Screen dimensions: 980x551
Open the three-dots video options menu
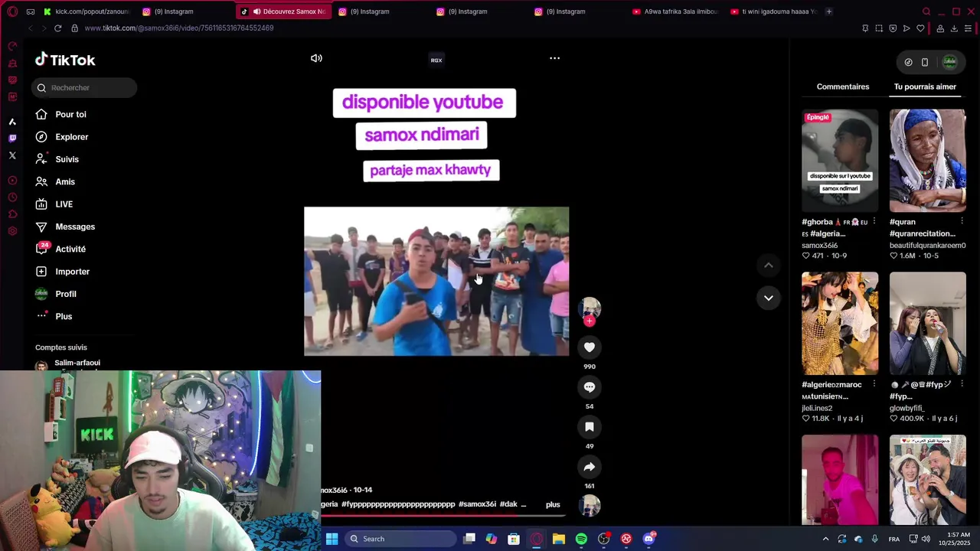pyautogui.click(x=554, y=58)
